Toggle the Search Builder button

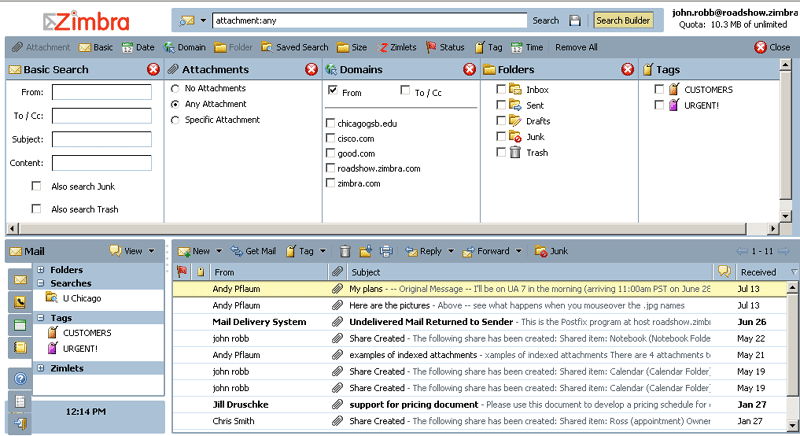pyautogui.click(x=623, y=20)
